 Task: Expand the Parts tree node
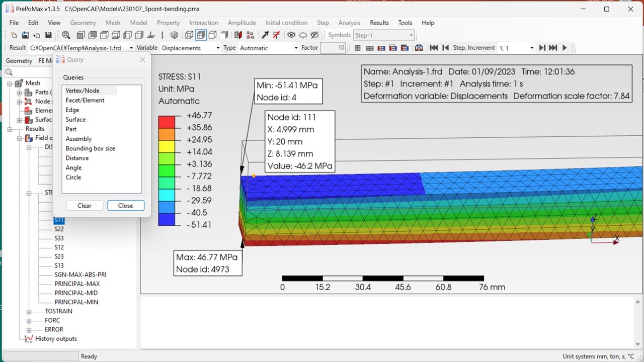coord(19,93)
